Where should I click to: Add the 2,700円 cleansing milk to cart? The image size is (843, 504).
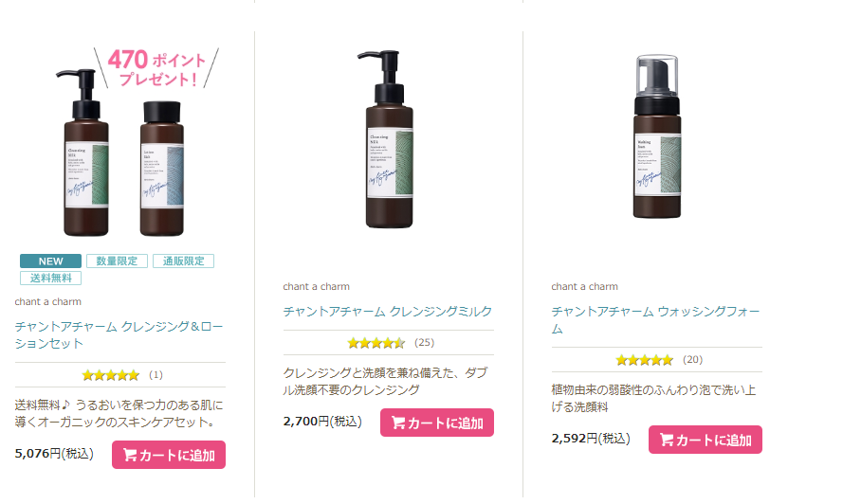(437, 423)
